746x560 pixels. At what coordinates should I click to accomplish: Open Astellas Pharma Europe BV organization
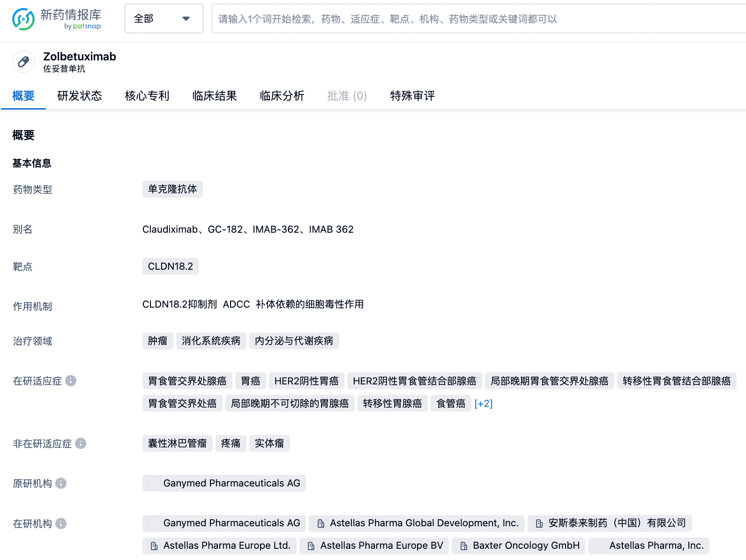pos(374,545)
